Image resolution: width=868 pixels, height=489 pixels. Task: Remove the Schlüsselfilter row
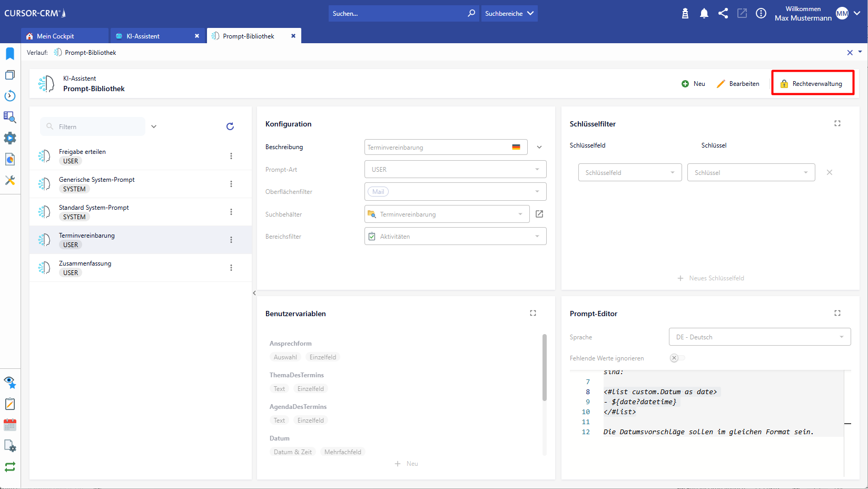(830, 172)
